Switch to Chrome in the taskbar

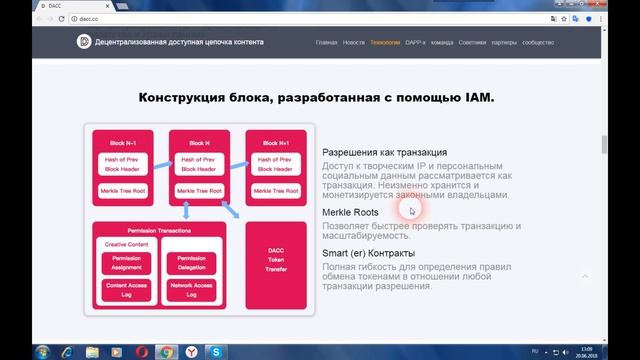point(166,352)
